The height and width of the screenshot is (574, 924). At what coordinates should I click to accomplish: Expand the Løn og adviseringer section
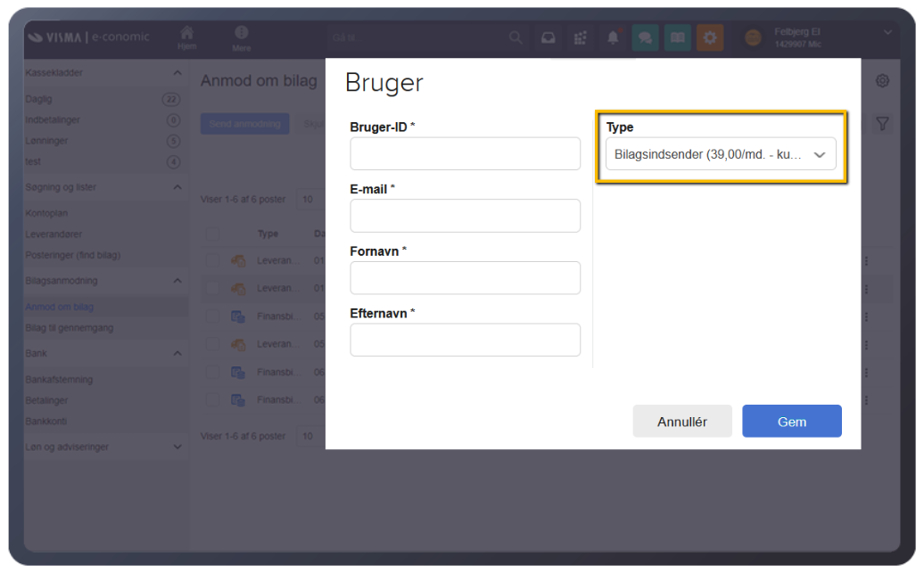pos(177,447)
